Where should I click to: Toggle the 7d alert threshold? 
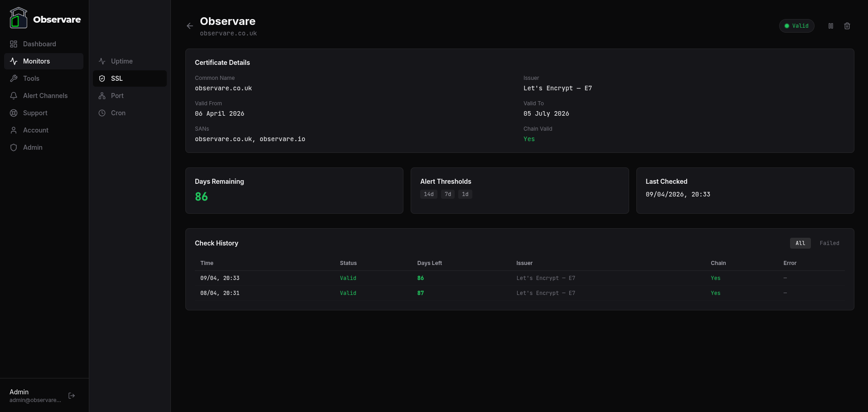click(447, 194)
